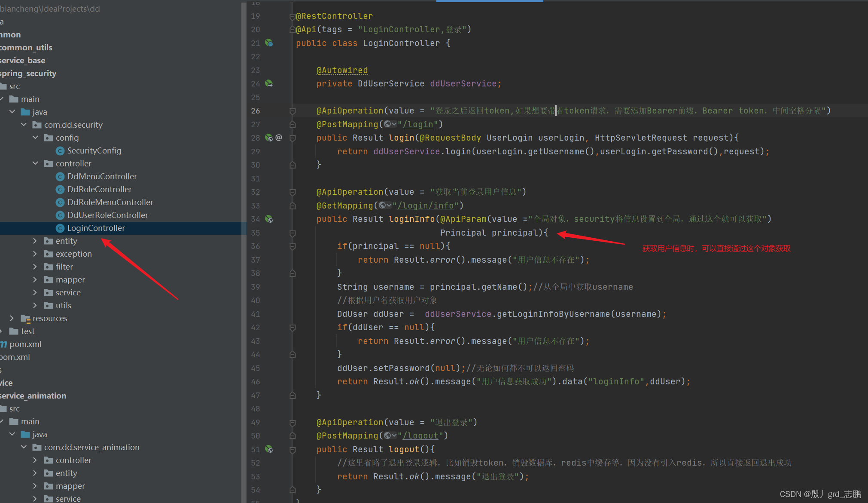Click the endpoint gutter icon on line 51

pos(269,449)
